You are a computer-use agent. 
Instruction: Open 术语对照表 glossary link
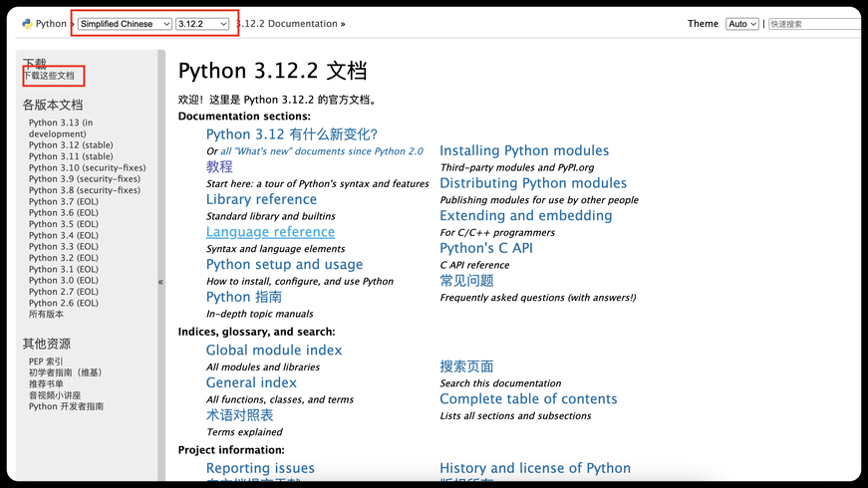pos(240,415)
